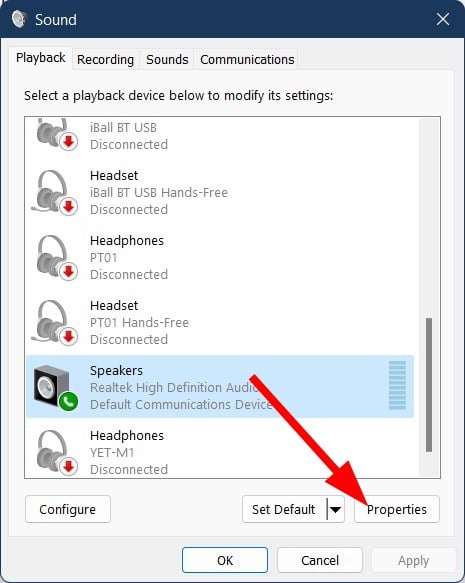Image resolution: width=465 pixels, height=583 pixels.
Task: Click the Configure button
Action: click(x=68, y=509)
